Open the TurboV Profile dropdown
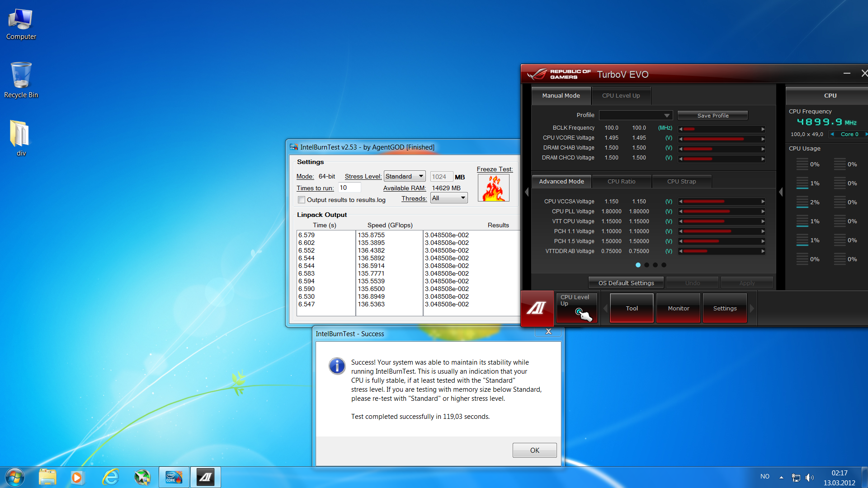868x488 pixels. pos(636,115)
